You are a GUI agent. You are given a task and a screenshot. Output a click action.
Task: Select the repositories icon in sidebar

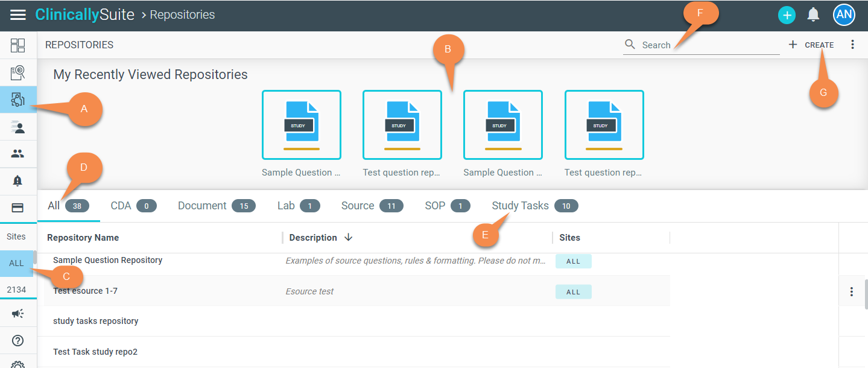[x=18, y=100]
